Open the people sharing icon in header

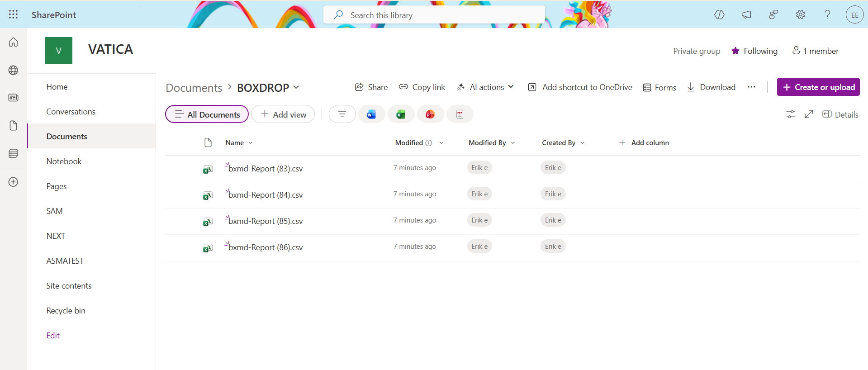coord(773,15)
